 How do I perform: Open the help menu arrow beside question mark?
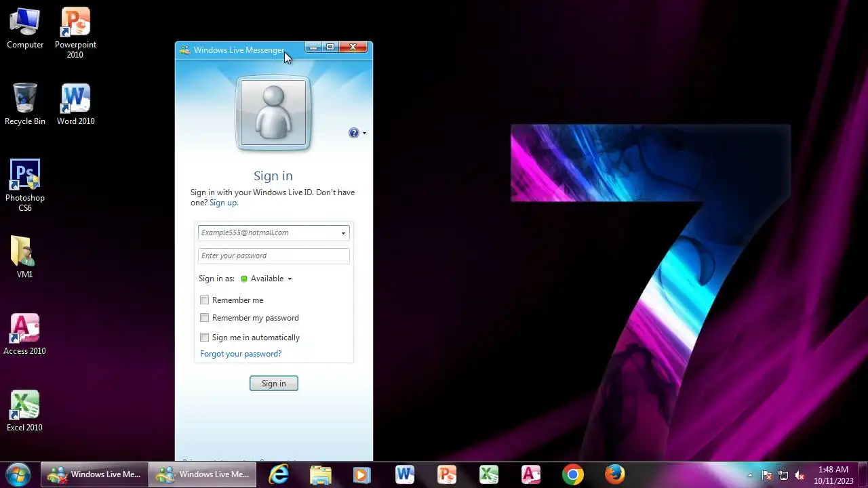click(364, 133)
